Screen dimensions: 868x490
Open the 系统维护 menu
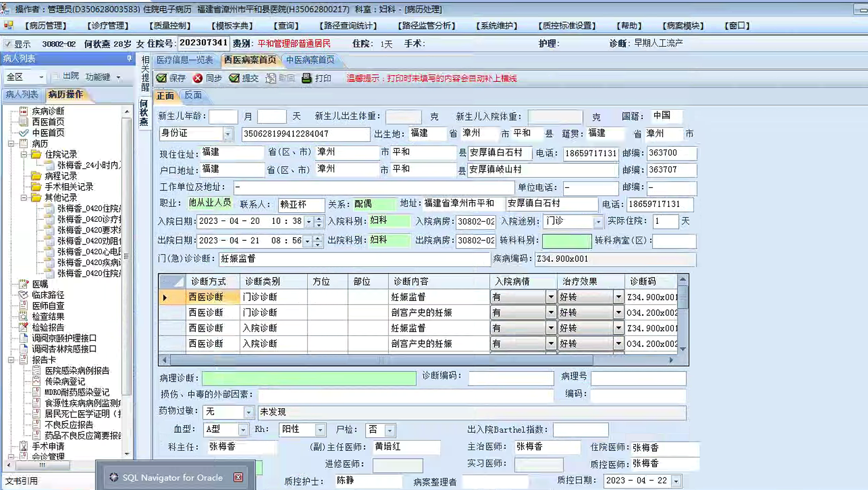point(497,25)
